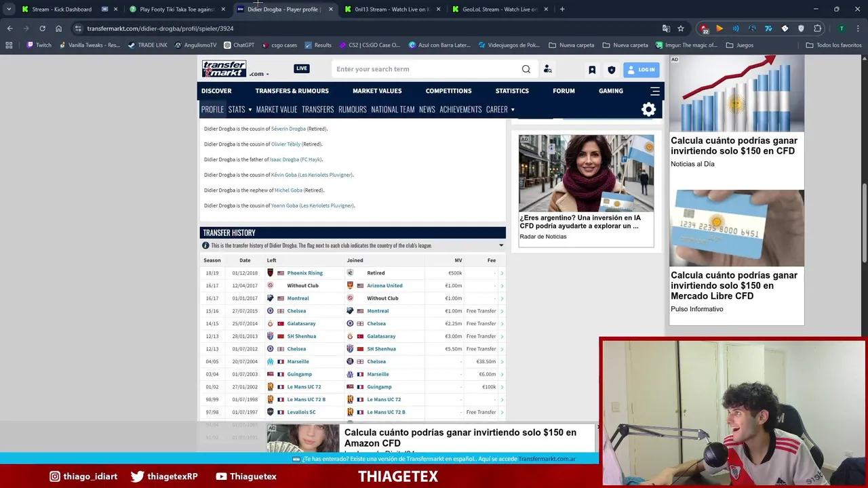This screenshot has width=868, height=488.
Task: Switch to the Play Footy Tiki Taka Toe tab
Action: click(177, 9)
